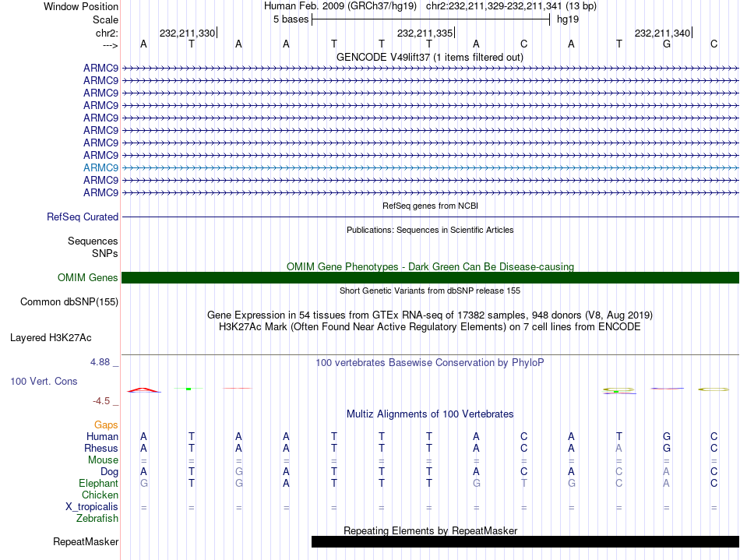Select the X_tropicalis alignment row label

tap(92, 507)
